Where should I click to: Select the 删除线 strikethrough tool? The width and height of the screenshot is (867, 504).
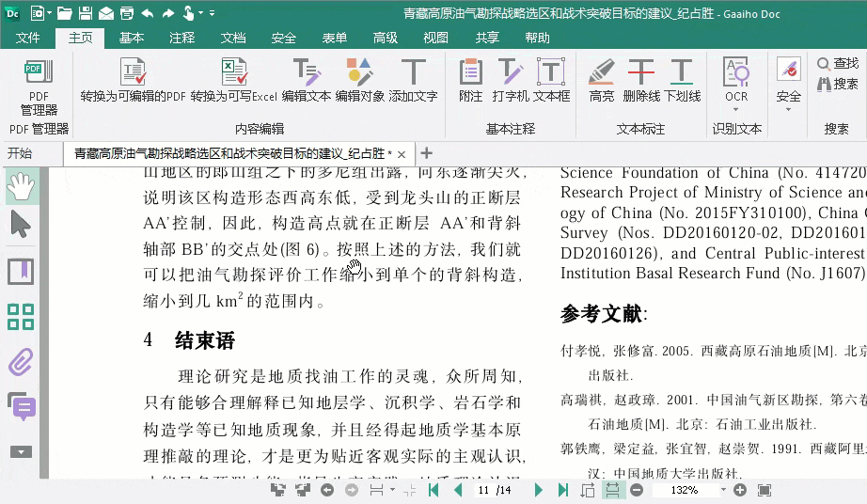[641, 80]
